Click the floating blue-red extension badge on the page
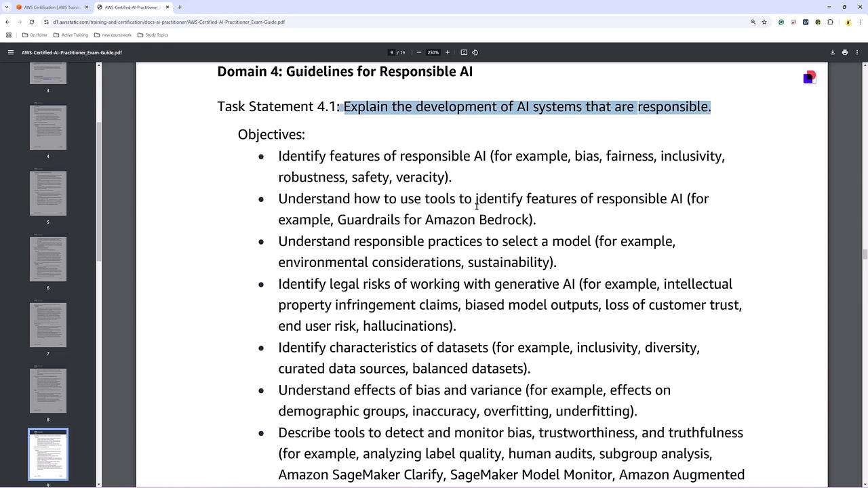 809,77
